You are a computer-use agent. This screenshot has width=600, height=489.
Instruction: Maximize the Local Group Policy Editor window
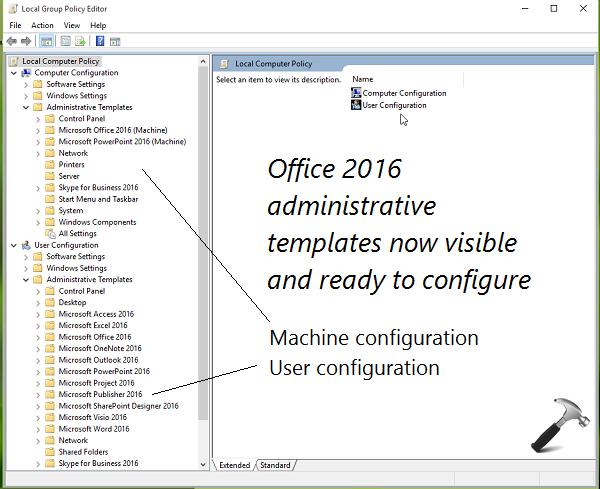(554, 8)
